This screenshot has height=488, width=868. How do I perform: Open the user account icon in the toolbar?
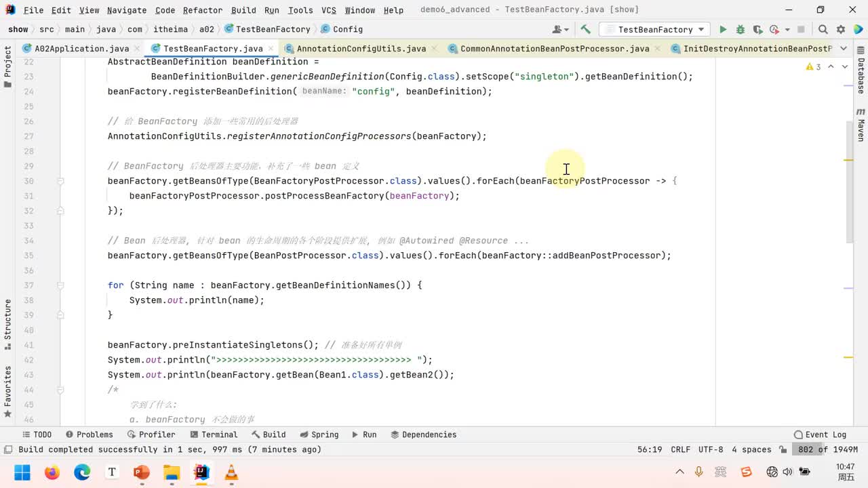[x=560, y=29]
